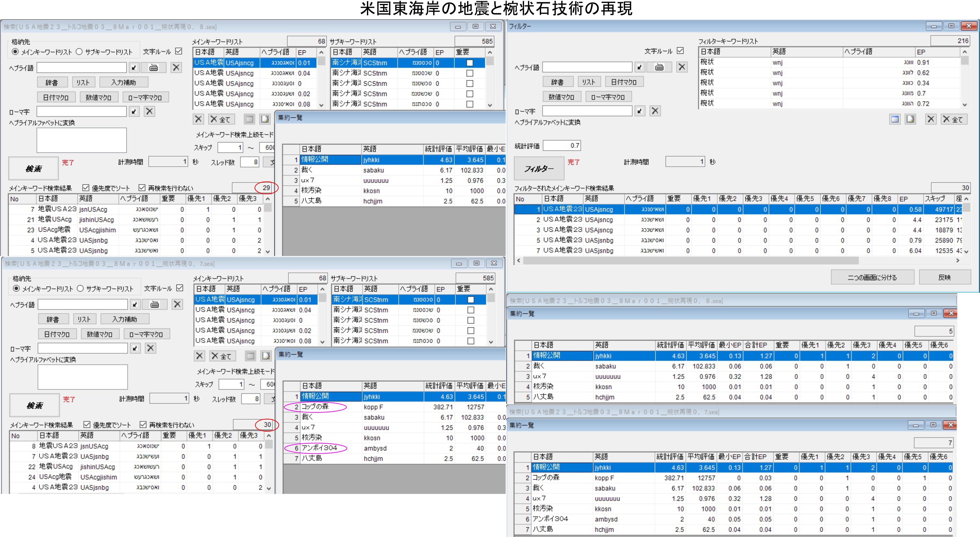The height and width of the screenshot is (537, 980).
Task: Clear Hebrew field with X in Filter window
Action: [682, 67]
